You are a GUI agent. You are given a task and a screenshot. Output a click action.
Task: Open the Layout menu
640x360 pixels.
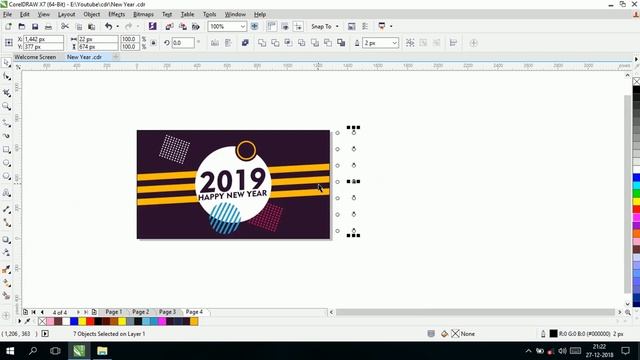[66, 14]
